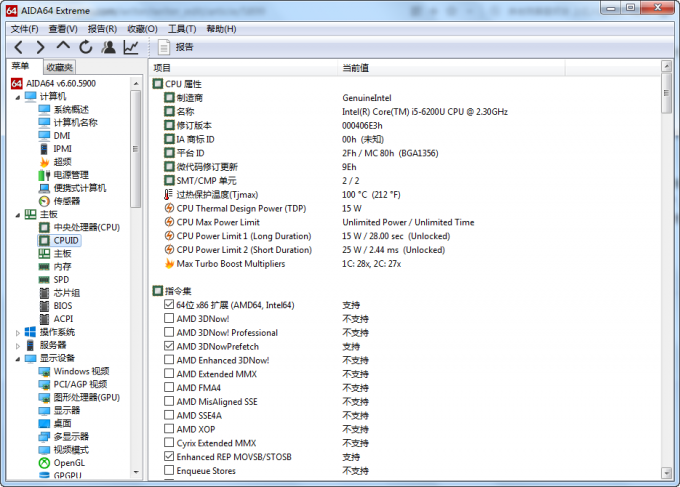
Task: Open the 工具(T) menu
Action: pyautogui.click(x=181, y=29)
